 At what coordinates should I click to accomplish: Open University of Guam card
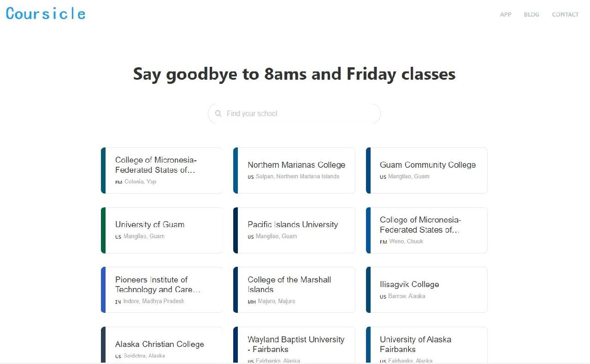tap(162, 230)
